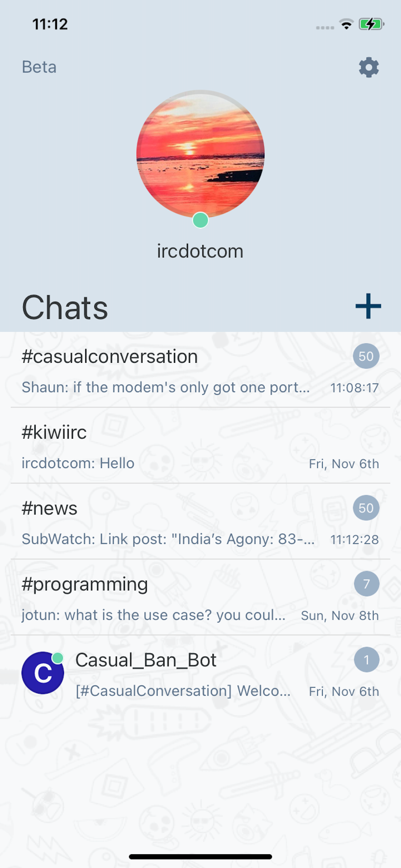The image size is (401, 868).
Task: Open the #kiwiirc channel
Action: tap(200, 446)
